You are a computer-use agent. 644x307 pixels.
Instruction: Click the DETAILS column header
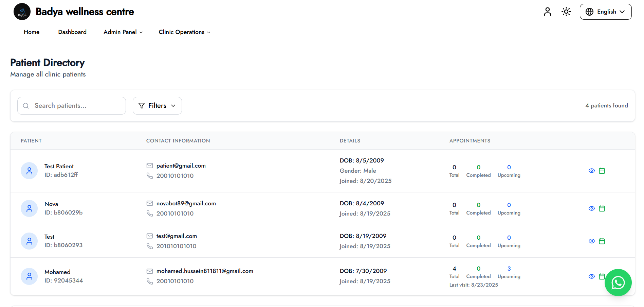[x=350, y=141]
